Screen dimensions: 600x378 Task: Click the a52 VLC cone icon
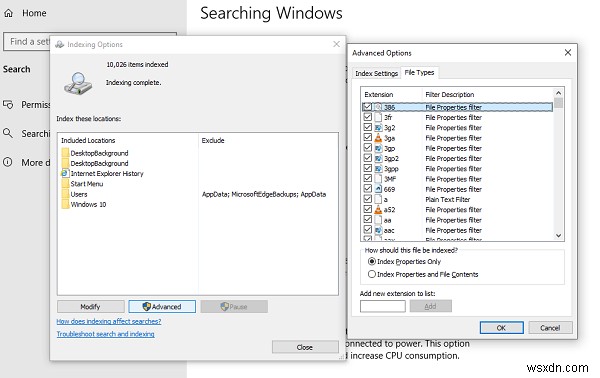click(378, 210)
